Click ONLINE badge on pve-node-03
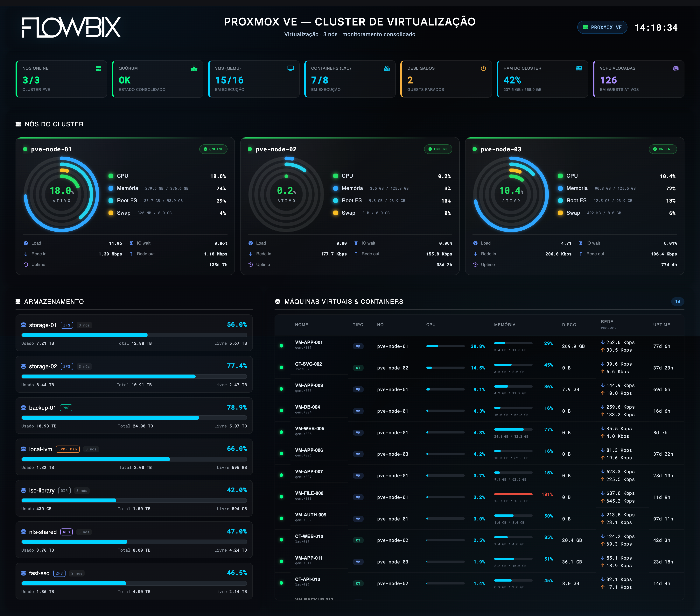Image resolution: width=700 pixels, height=616 pixels. 663,149
